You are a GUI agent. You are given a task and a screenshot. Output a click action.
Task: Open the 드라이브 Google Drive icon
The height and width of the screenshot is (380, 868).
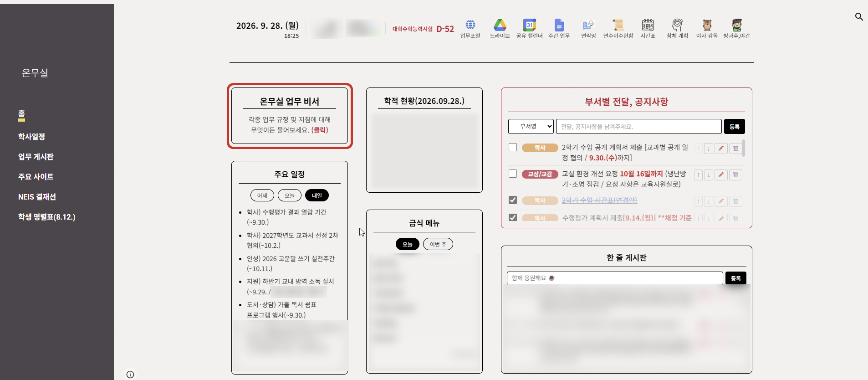(x=500, y=25)
